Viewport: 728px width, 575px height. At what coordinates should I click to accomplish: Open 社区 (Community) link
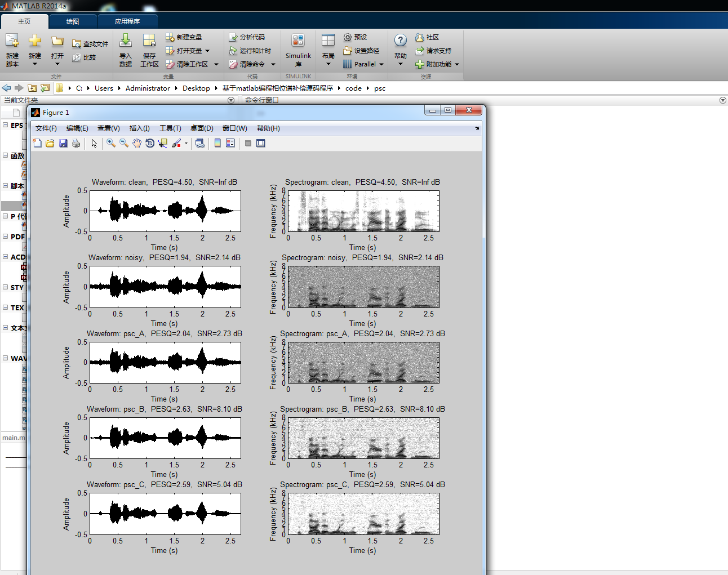[427, 37]
